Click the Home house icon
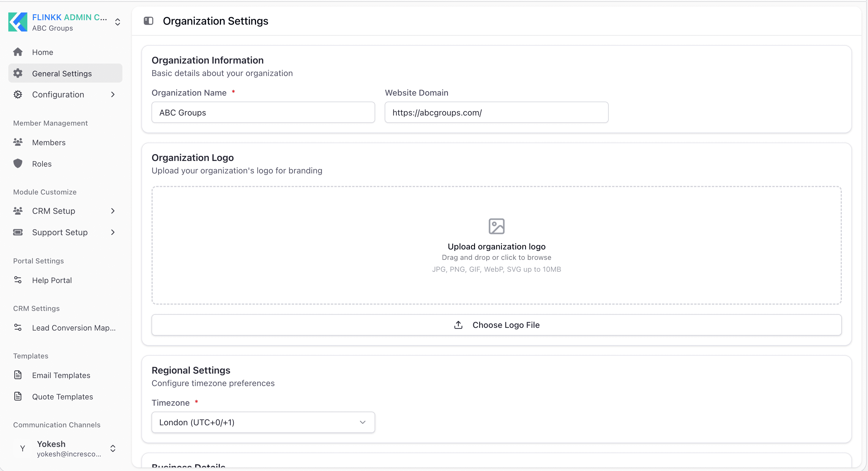The height and width of the screenshot is (471, 868). pos(18,52)
